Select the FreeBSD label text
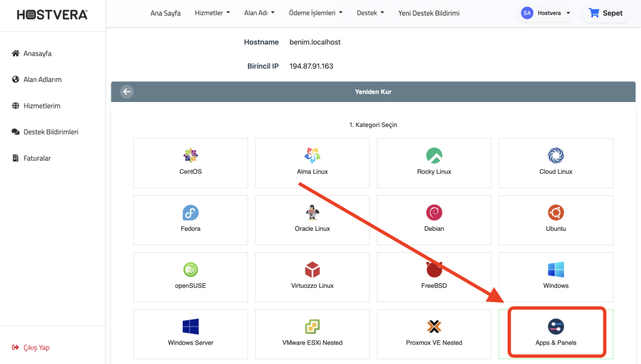Image resolution: width=641 pixels, height=364 pixels. 434,286
